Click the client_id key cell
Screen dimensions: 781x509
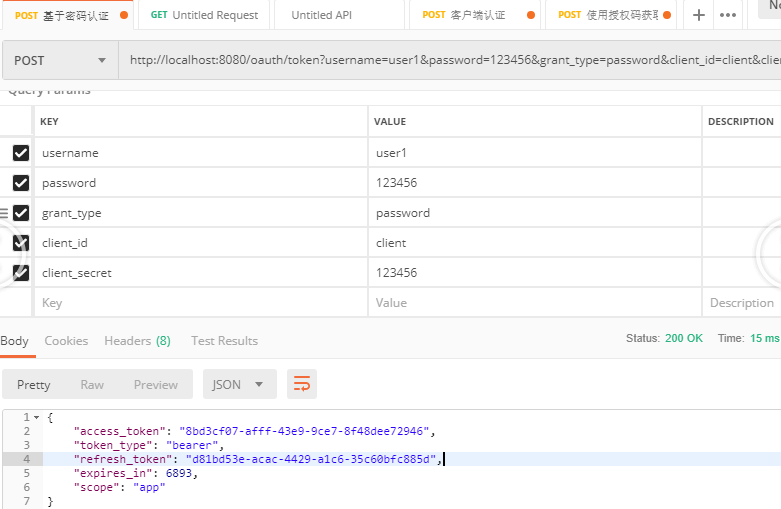tap(201, 243)
